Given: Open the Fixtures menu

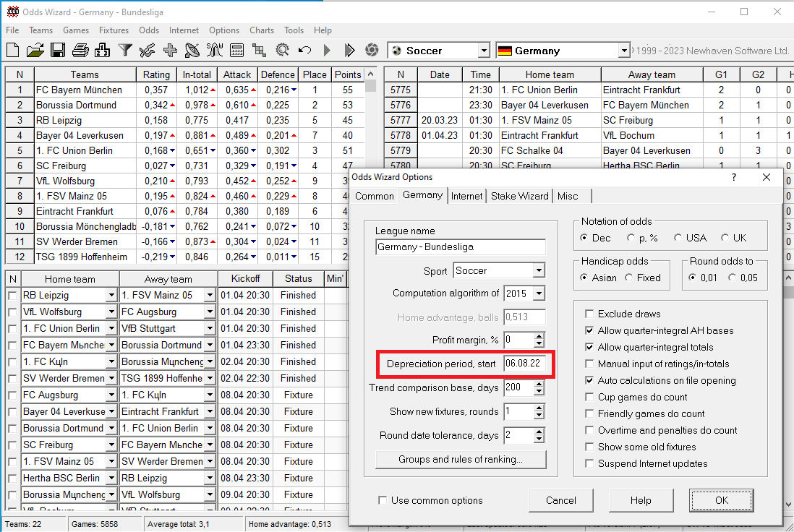Looking at the screenshot, I should 114,30.
